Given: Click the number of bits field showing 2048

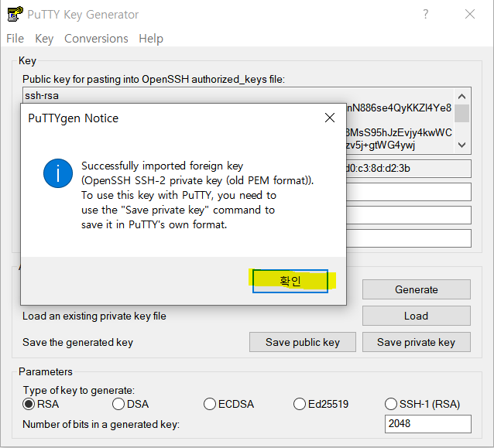Looking at the screenshot, I should (x=428, y=424).
